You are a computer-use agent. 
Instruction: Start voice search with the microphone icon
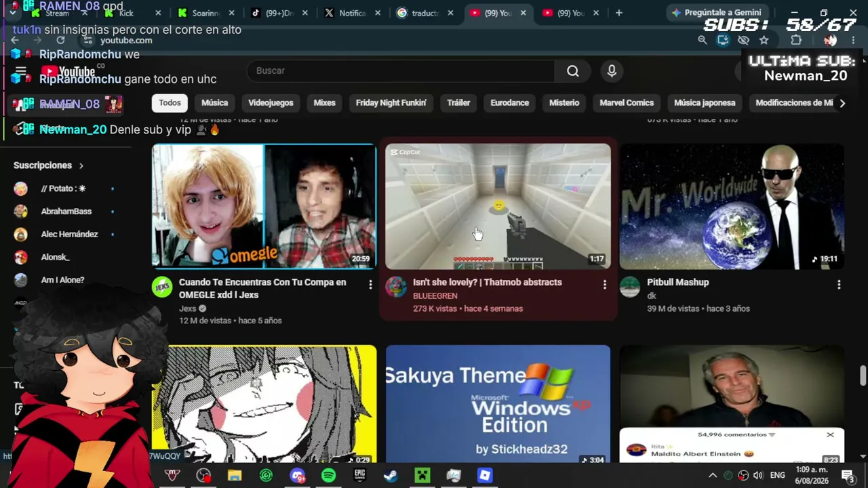click(612, 71)
